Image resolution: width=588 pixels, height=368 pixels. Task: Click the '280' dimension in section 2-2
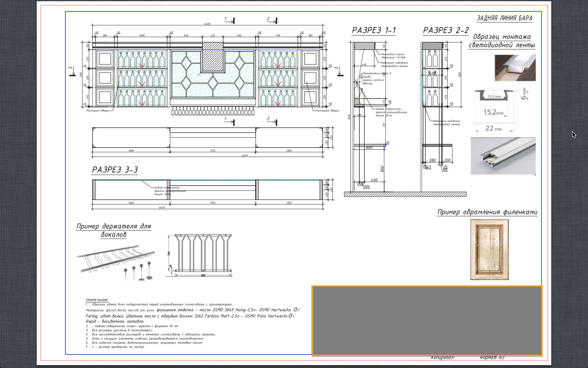tap(432, 161)
